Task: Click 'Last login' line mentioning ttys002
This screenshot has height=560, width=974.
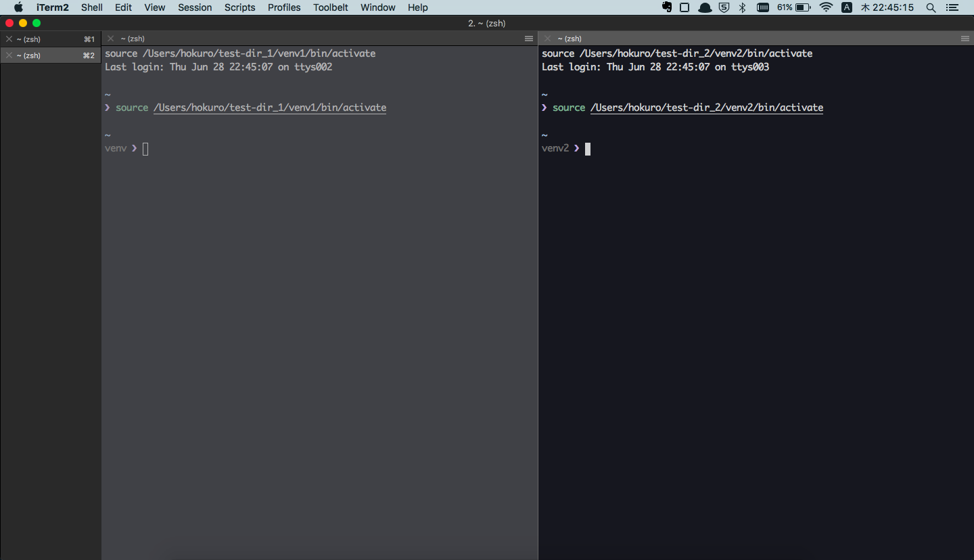Action: click(x=218, y=67)
